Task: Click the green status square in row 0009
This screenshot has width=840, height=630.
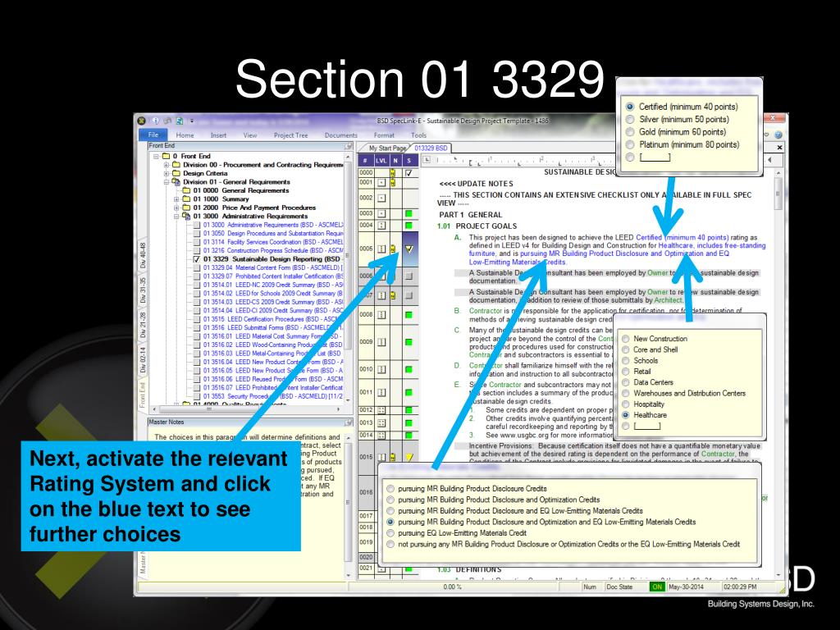Action: (x=409, y=342)
